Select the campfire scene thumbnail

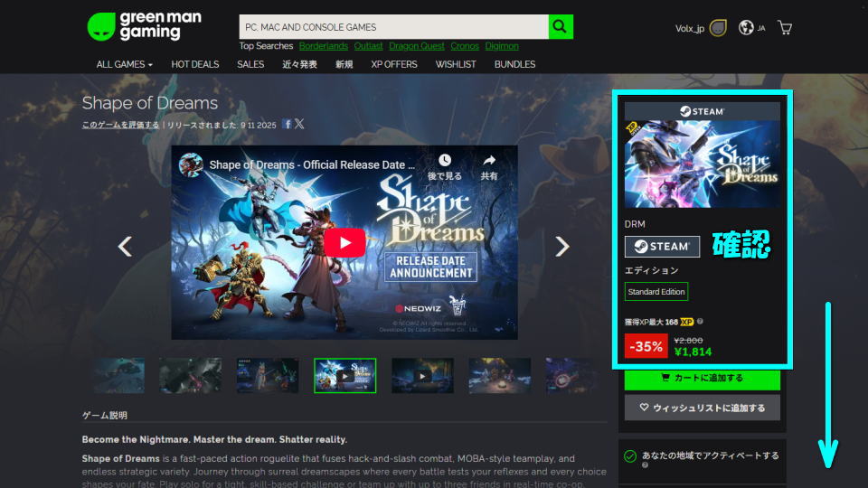pyautogui.click(x=499, y=376)
